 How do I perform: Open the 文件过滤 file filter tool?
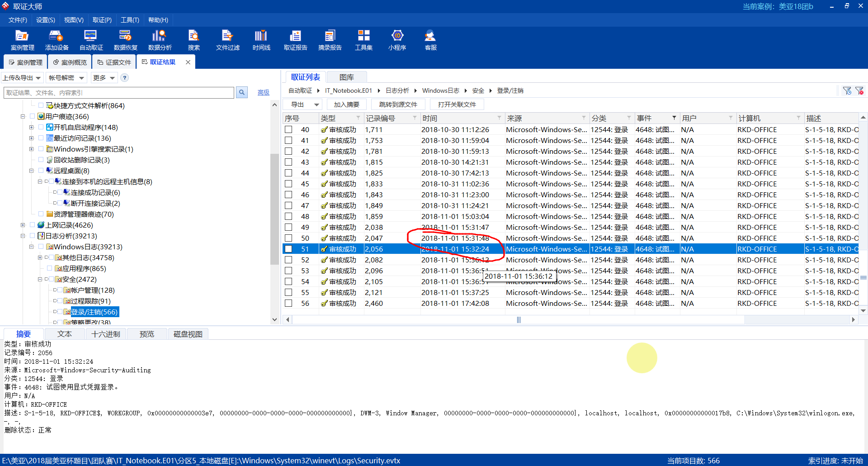tap(227, 40)
